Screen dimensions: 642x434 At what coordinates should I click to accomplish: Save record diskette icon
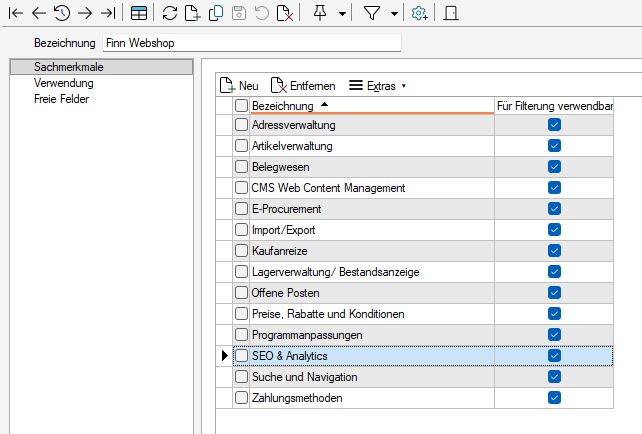click(239, 13)
